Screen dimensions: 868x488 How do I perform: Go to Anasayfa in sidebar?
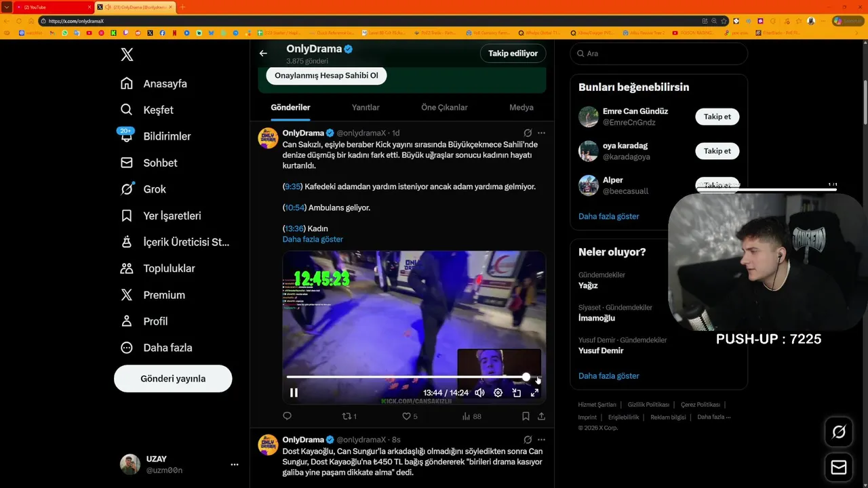click(153, 83)
